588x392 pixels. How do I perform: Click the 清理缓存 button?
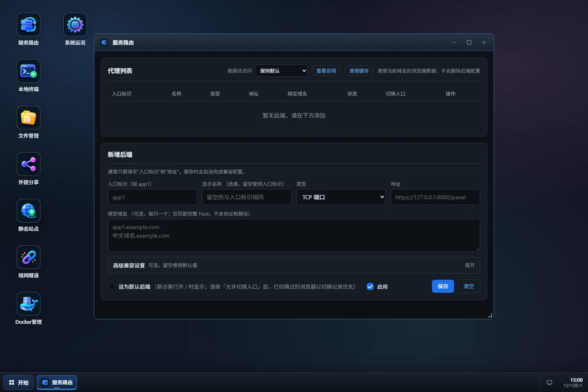pos(359,71)
